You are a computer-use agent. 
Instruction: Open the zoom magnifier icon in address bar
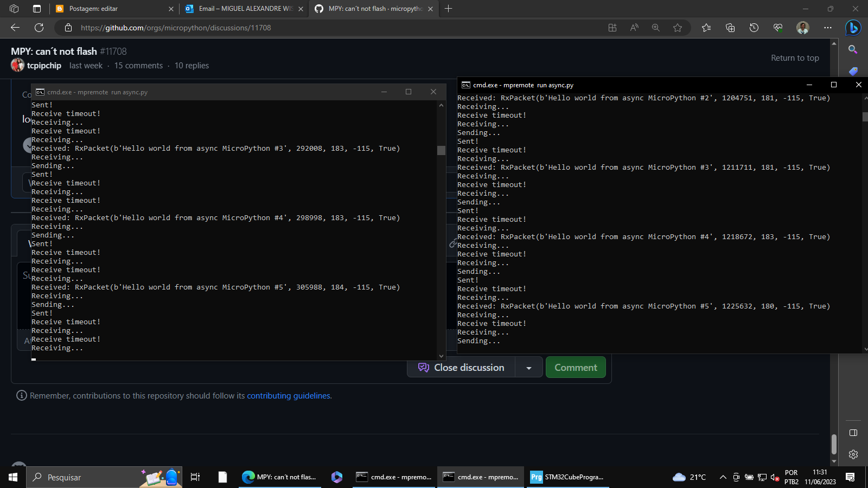655,28
